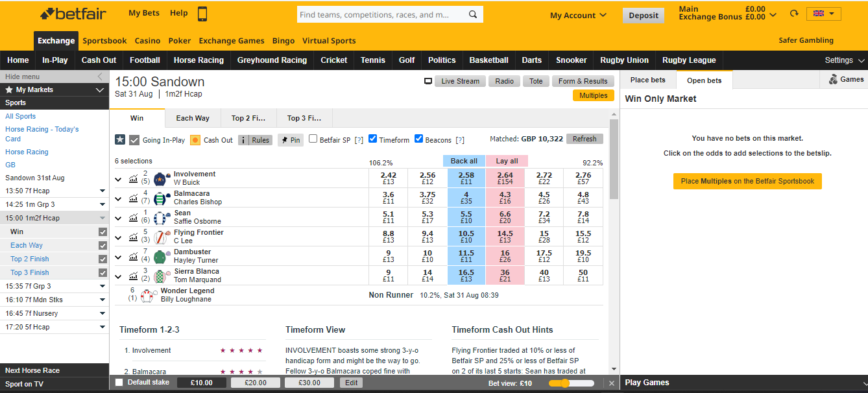This screenshot has width=868, height=393.
Task: Switch to the Top 2 Finish tab
Action: (248, 118)
